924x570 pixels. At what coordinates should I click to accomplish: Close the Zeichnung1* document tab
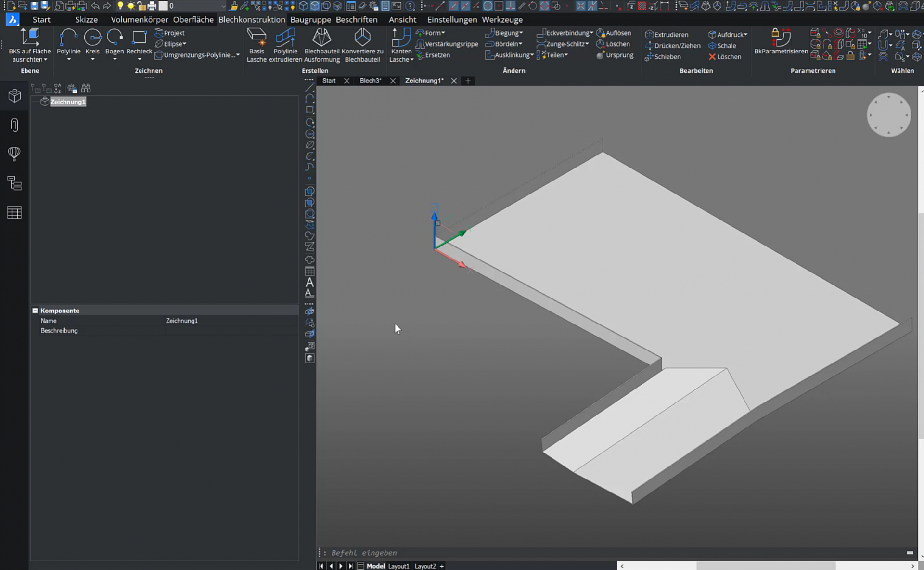[454, 81]
